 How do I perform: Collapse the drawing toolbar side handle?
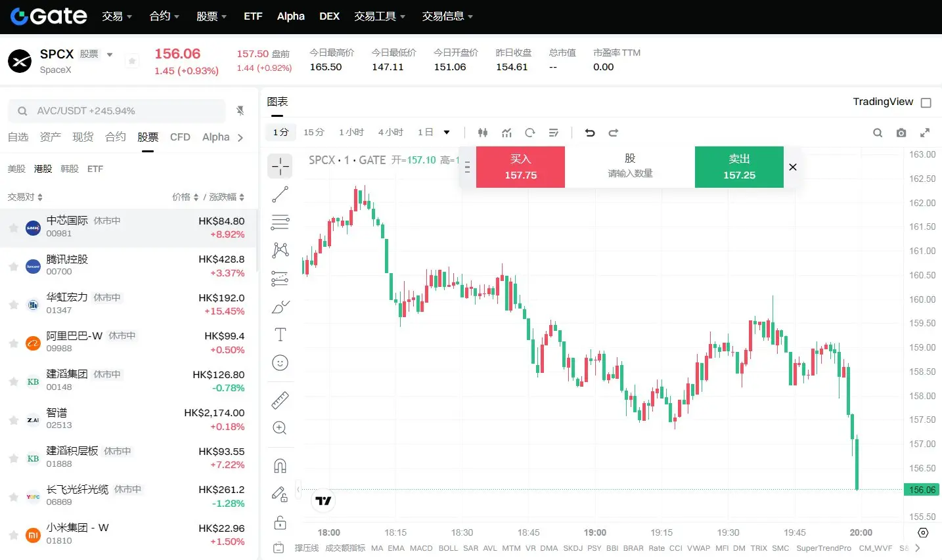298,489
